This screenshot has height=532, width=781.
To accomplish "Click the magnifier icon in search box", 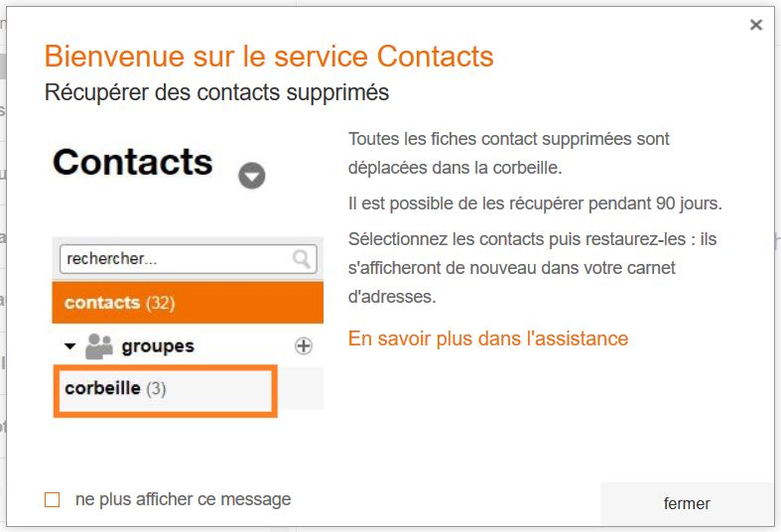I will point(303,259).
